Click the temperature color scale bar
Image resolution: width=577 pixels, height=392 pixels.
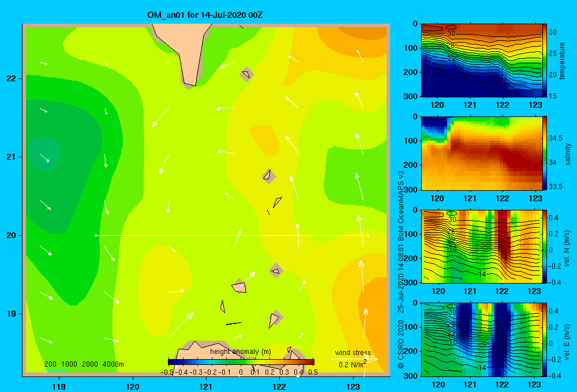[x=545, y=61]
